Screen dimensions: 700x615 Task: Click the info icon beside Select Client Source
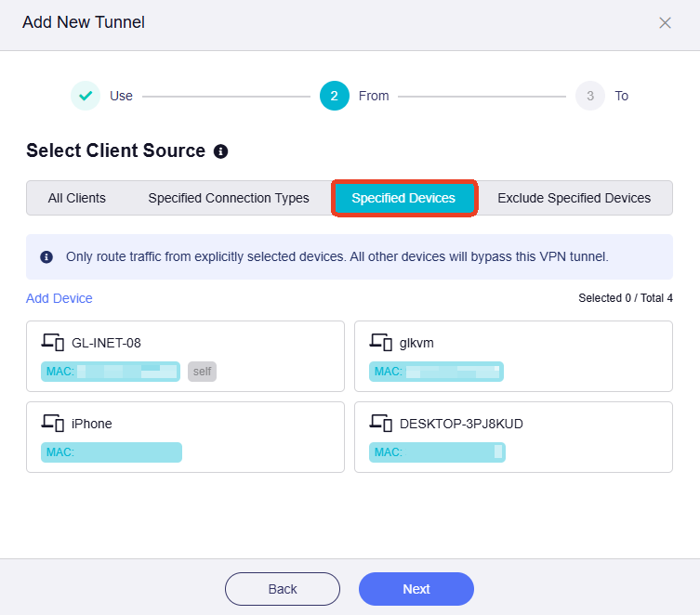tap(220, 151)
